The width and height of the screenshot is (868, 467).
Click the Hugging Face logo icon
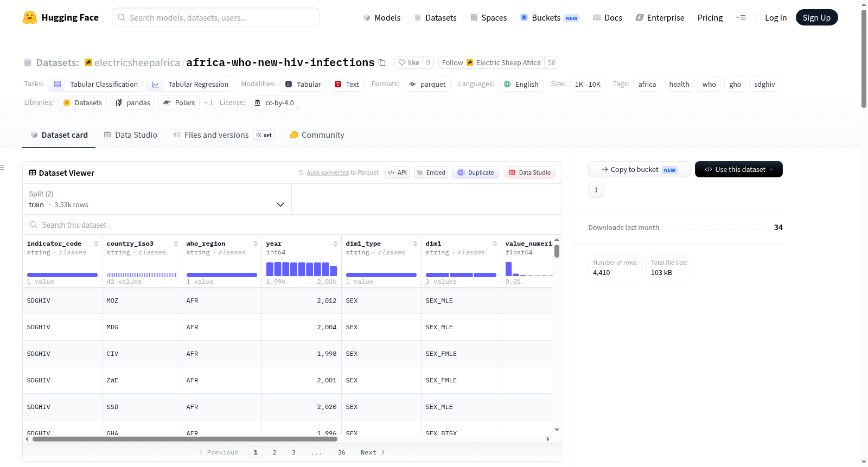[x=30, y=17]
